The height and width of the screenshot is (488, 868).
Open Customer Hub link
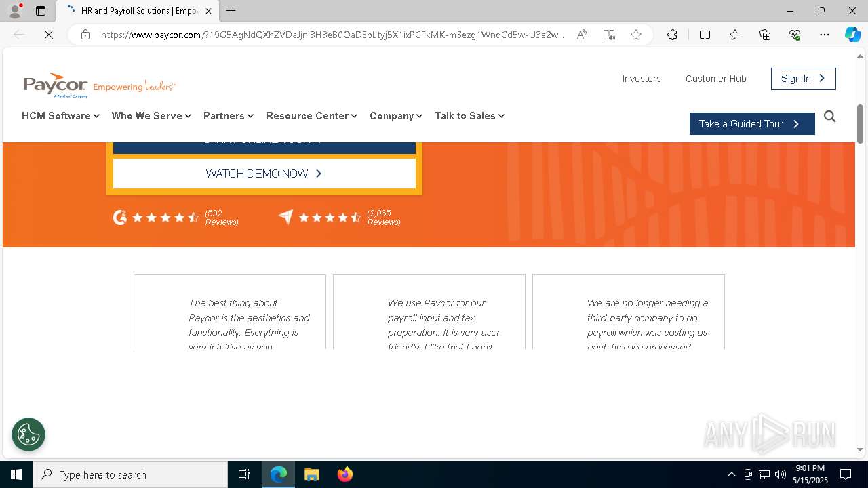pyautogui.click(x=716, y=79)
